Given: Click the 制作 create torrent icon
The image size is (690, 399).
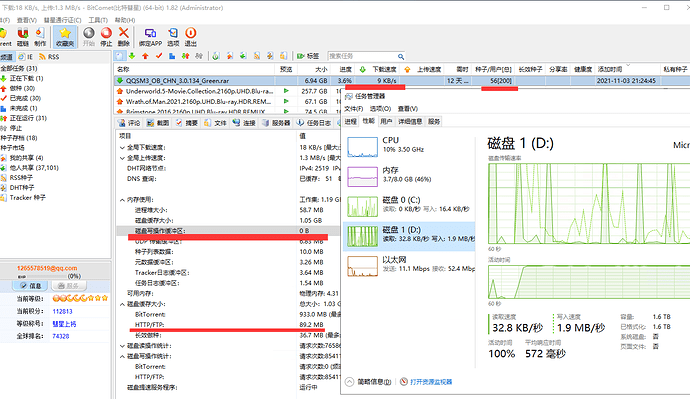Looking at the screenshot, I should 40,37.
